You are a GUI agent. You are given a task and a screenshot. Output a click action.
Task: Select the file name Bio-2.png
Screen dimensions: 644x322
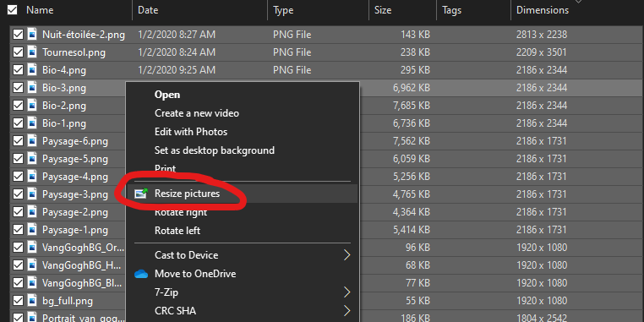[x=64, y=106]
